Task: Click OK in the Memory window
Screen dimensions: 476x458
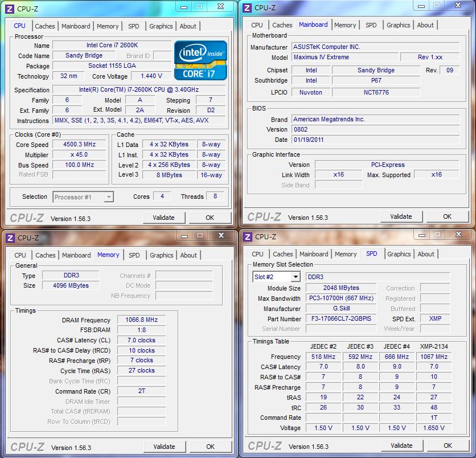Action: click(x=210, y=447)
